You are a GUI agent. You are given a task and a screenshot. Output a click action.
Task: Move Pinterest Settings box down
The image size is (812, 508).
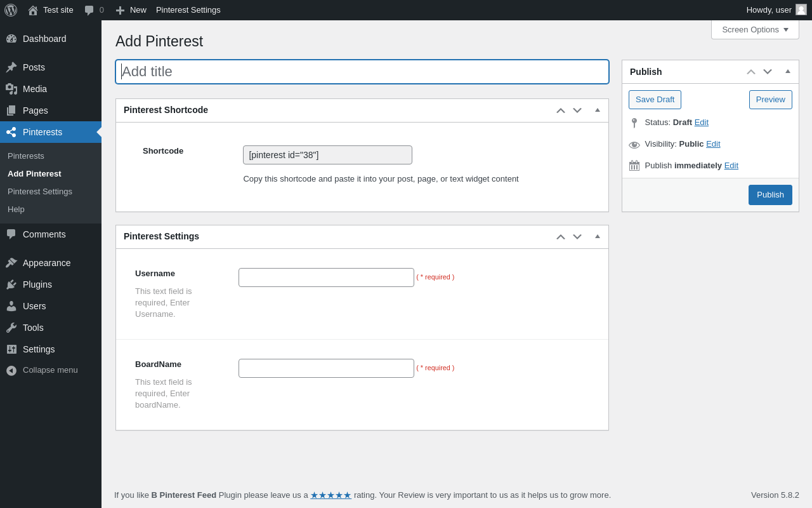[577, 237]
